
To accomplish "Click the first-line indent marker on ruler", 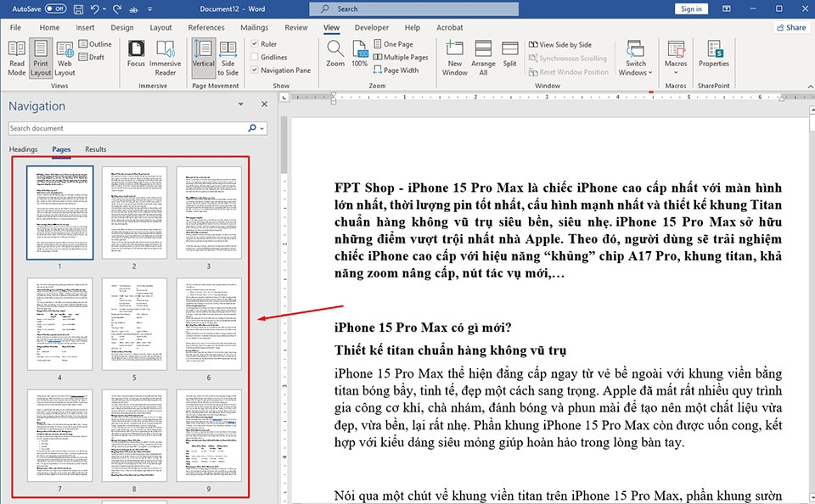I will click(x=333, y=94).
